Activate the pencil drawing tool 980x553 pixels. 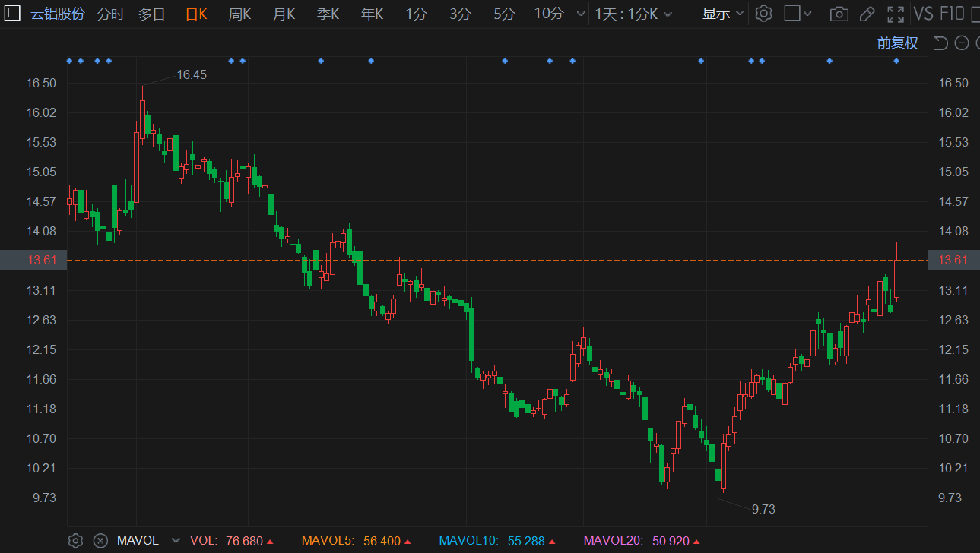tap(867, 14)
